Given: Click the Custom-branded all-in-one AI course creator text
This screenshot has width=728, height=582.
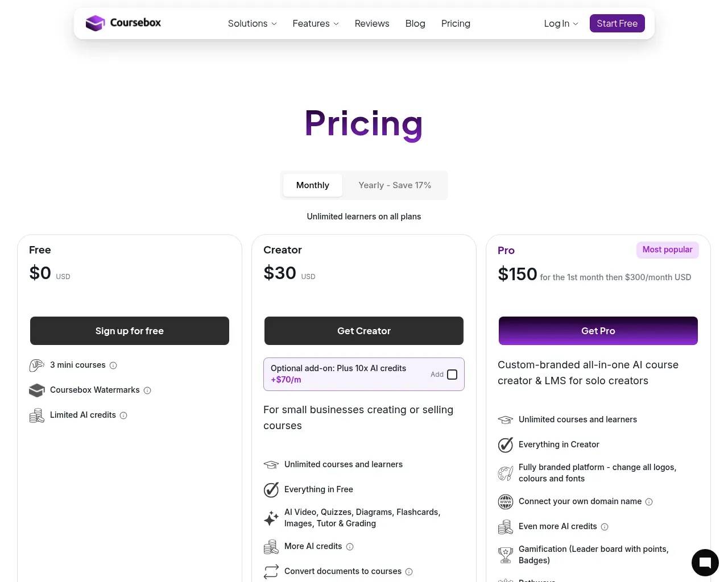Looking at the screenshot, I should click(588, 373).
